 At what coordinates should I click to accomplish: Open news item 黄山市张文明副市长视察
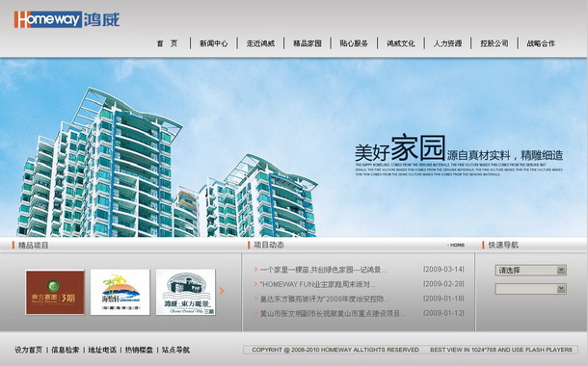[x=333, y=314]
